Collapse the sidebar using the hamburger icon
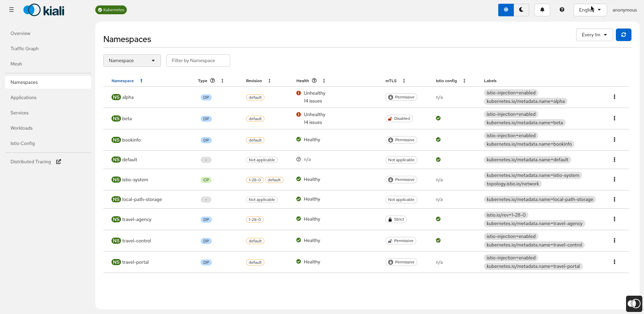Screen dimensions: 644x314 11,10
